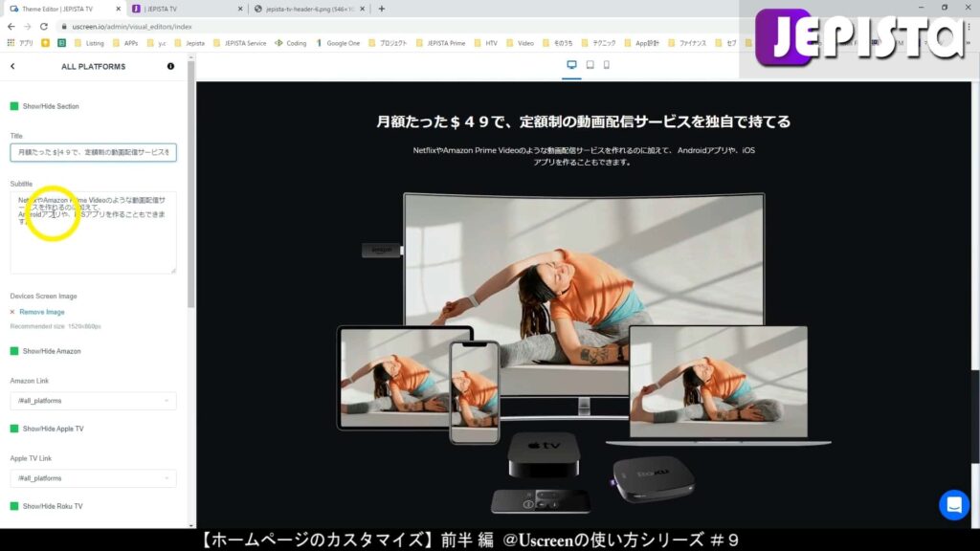The width and height of the screenshot is (980, 551).
Task: Click the padlock site info icon
Action: tap(64, 27)
